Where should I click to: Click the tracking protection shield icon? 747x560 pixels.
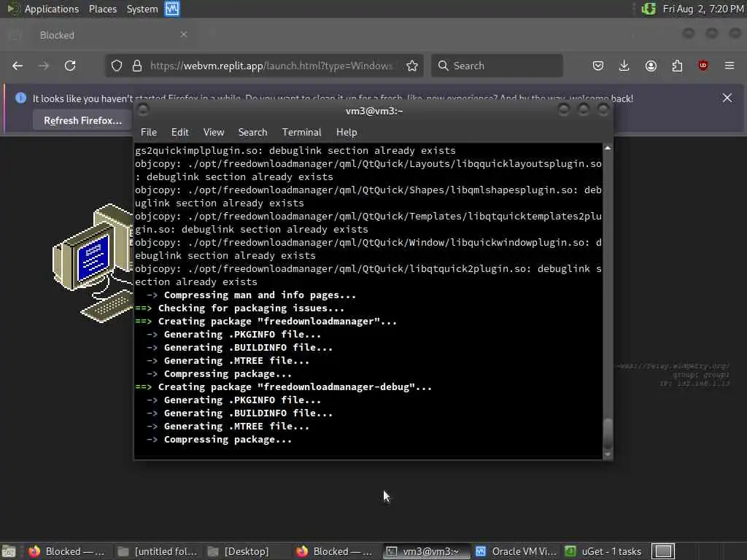[116, 66]
